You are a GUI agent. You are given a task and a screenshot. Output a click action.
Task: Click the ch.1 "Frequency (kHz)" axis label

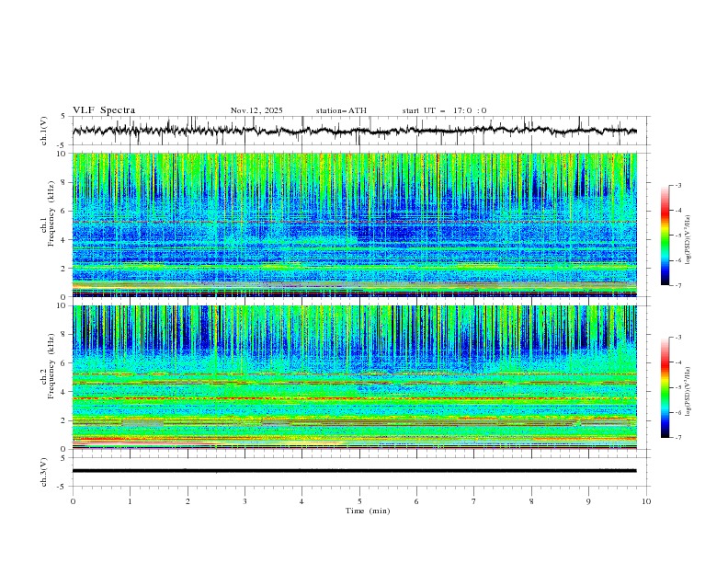point(51,214)
